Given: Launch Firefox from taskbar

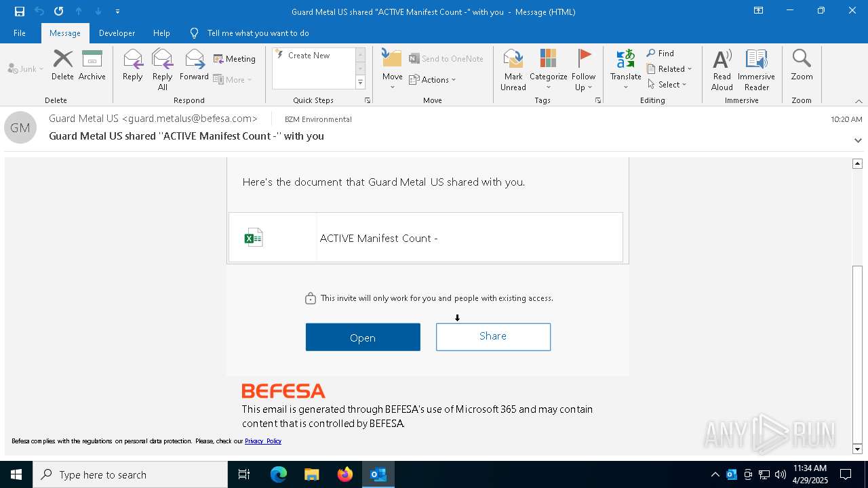Looking at the screenshot, I should click(344, 474).
